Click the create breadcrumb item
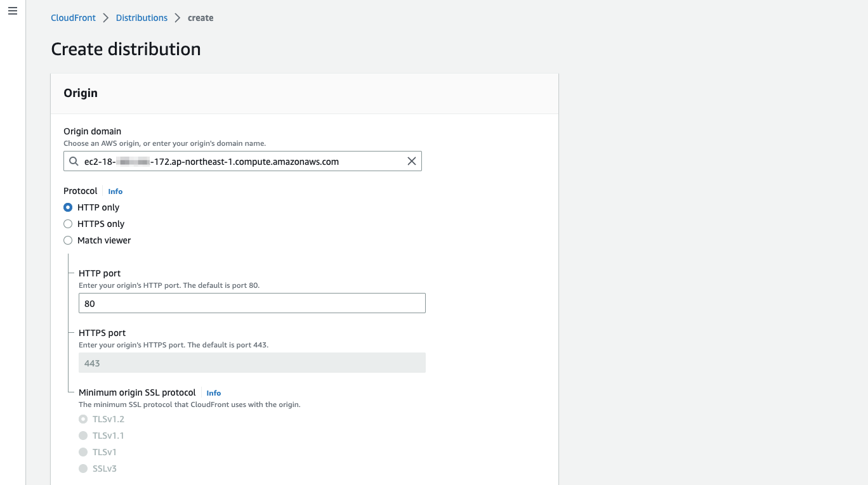The image size is (868, 485). click(201, 18)
